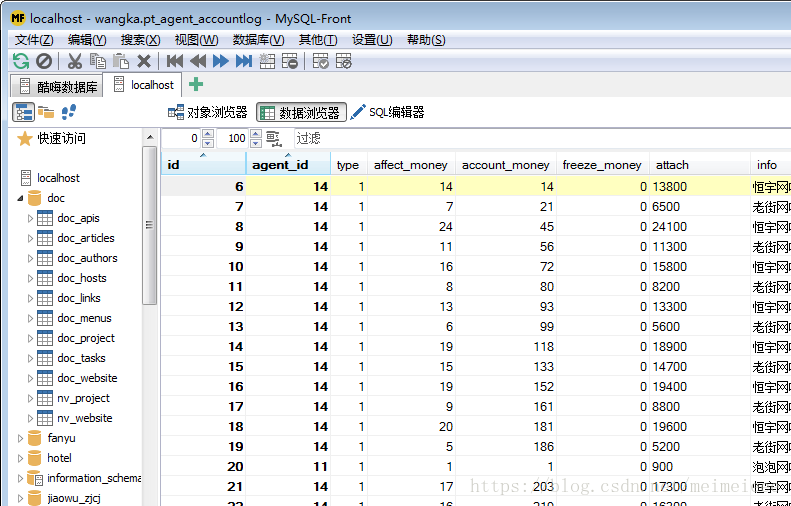Click the delete X icon in toolbar
791x506 pixels.
[x=144, y=61]
